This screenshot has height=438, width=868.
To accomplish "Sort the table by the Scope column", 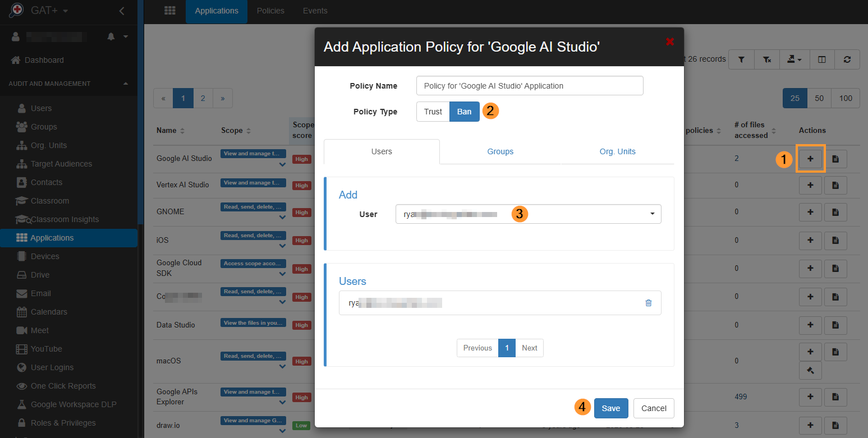I will tap(235, 130).
